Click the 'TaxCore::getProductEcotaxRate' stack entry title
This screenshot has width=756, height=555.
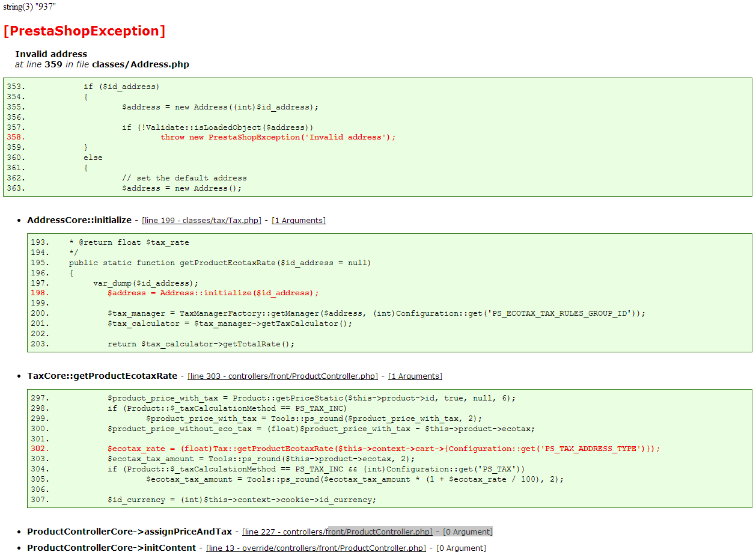tap(102, 376)
